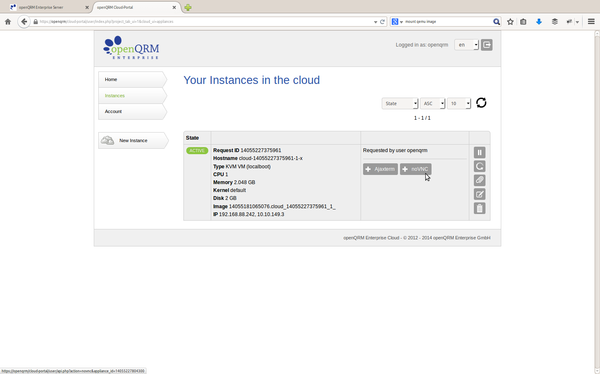Open the language dropdown set to en

pyautogui.click(x=466, y=45)
